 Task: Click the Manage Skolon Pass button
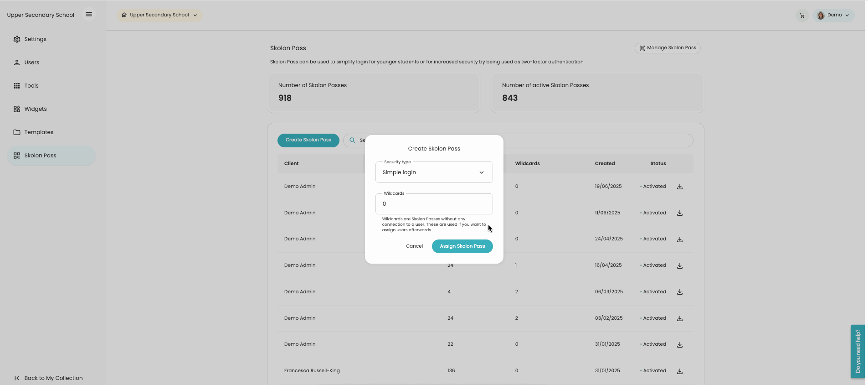667,48
